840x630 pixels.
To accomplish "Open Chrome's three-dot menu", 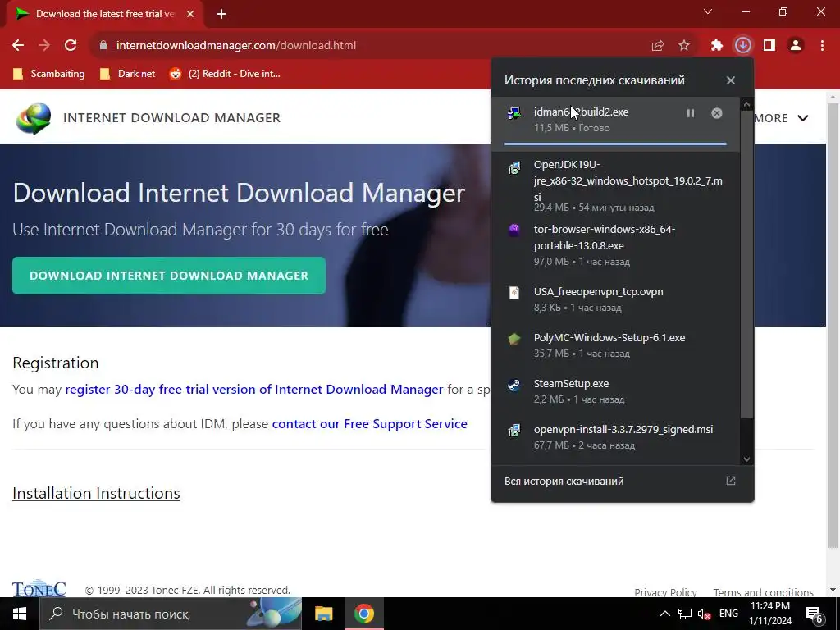I will point(822,46).
